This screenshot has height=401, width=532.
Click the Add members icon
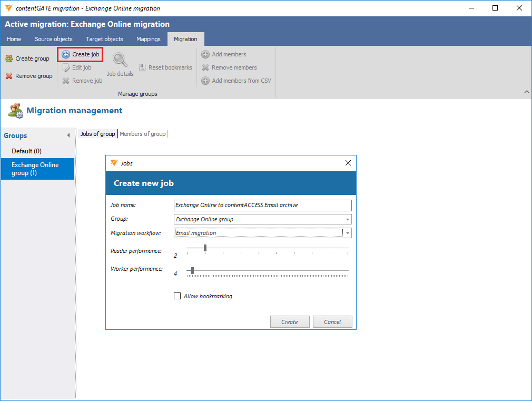[x=205, y=54]
